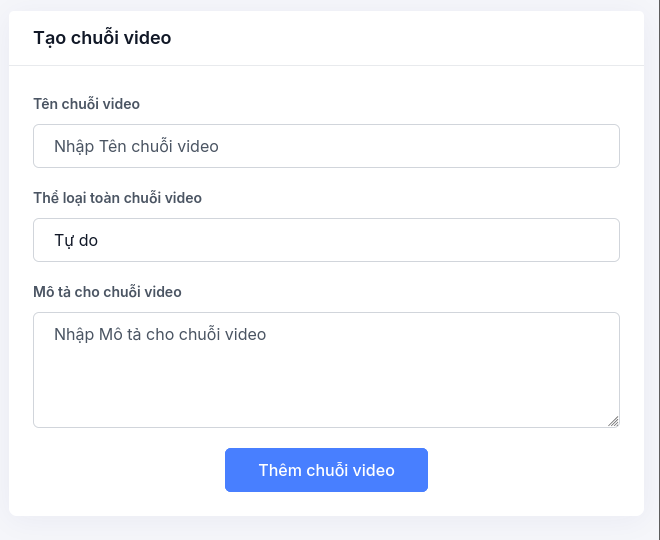The width and height of the screenshot is (660, 540).
Task: Click the "Tên chuỗi video" field label
Action: click(86, 104)
